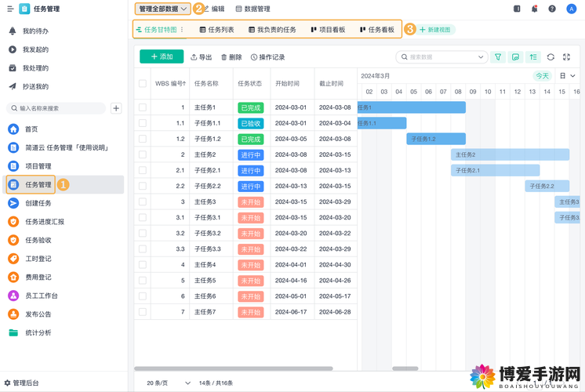Click the table horizontal scrollbar
Screen dimensions: 585x392
point(234,368)
